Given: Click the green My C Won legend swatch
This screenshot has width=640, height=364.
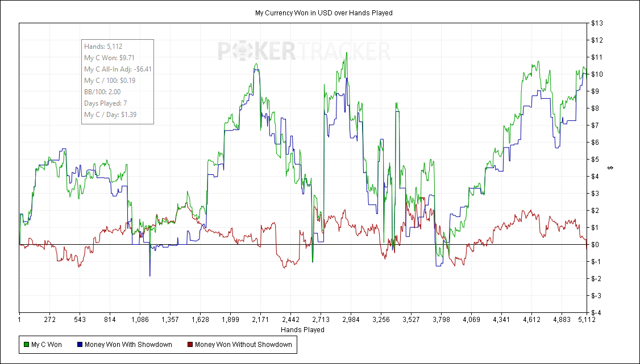Looking at the screenshot, I should (27, 345).
